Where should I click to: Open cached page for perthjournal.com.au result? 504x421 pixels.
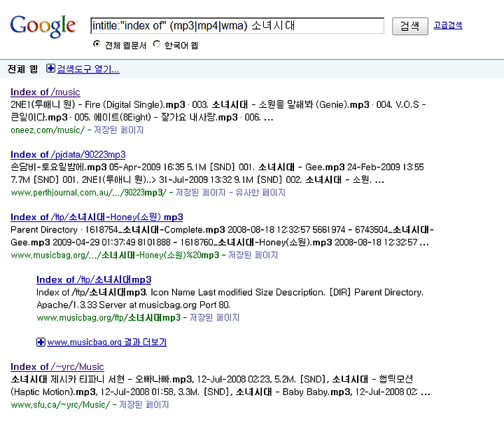201,193
